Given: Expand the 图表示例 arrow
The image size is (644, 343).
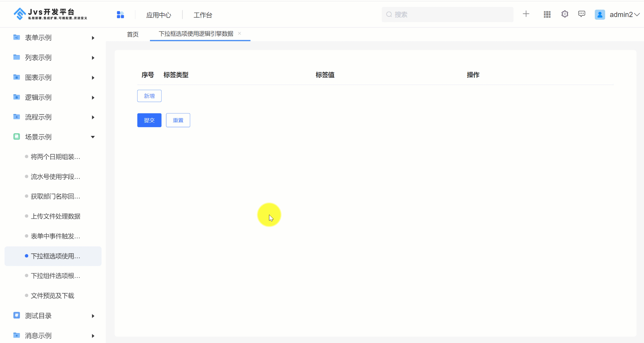Looking at the screenshot, I should point(93,78).
